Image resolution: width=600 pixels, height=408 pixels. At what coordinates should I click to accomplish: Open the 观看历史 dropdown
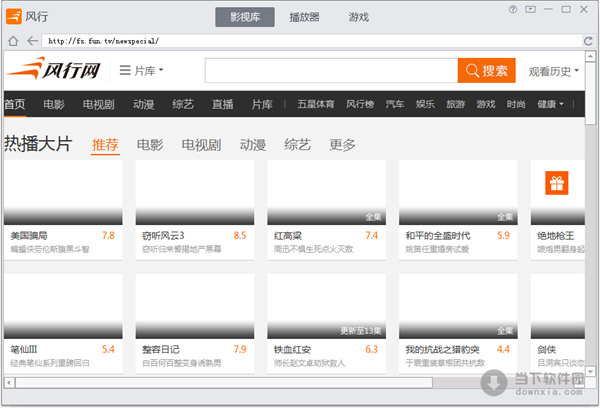click(553, 71)
